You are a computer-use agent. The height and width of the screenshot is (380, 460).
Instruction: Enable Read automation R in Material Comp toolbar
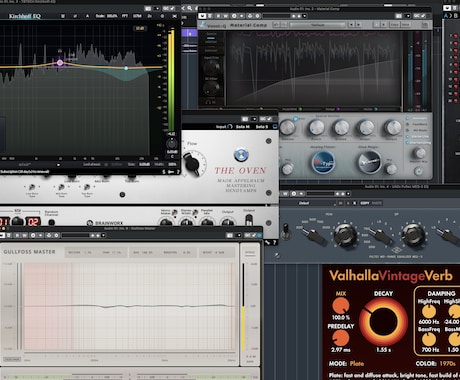click(x=218, y=16)
